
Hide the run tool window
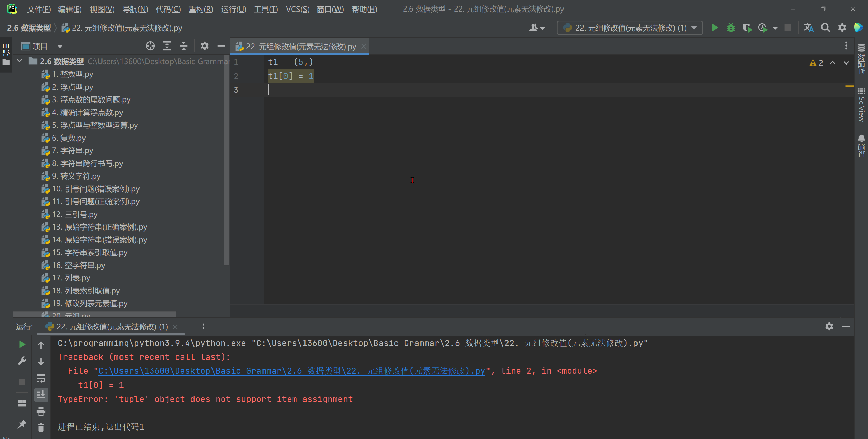point(846,326)
